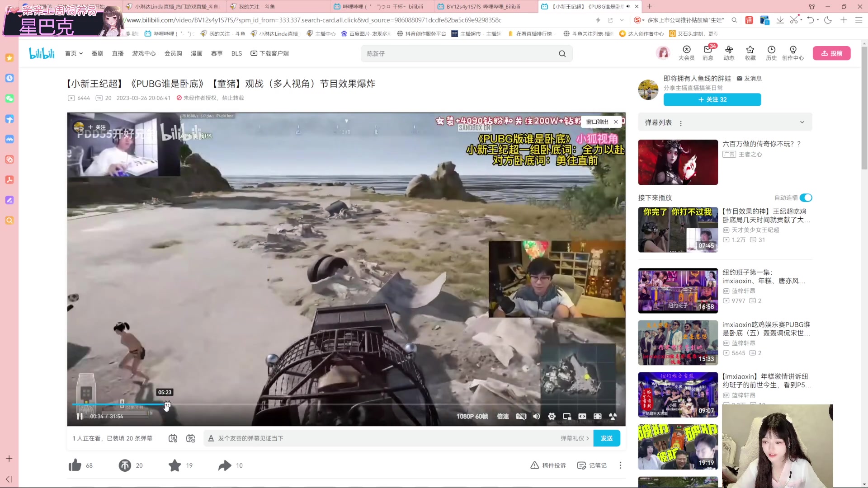Screen dimensions: 868x488
Task: Open browser downloads arrow icon
Action: 780,20
